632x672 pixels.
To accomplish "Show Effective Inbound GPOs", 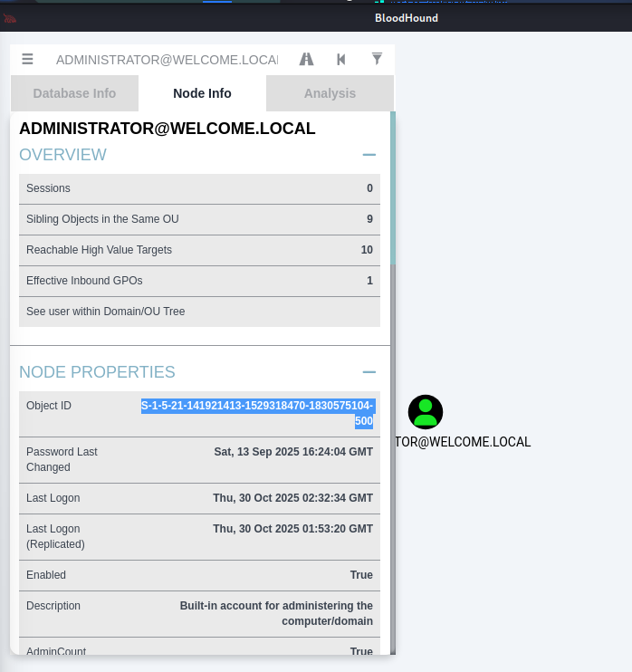I will click(x=199, y=281).
